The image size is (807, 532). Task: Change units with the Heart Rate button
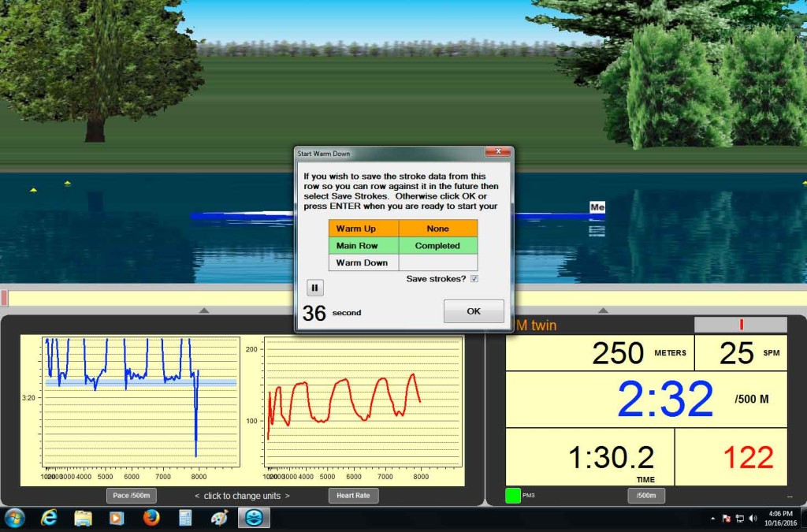click(x=353, y=496)
